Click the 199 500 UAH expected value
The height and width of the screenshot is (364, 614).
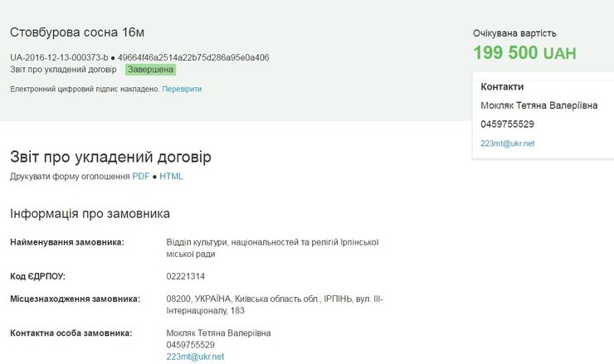tap(524, 53)
